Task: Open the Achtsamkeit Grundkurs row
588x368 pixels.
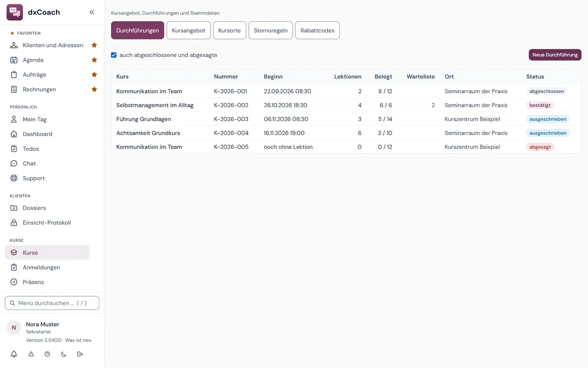Action: pos(346,133)
